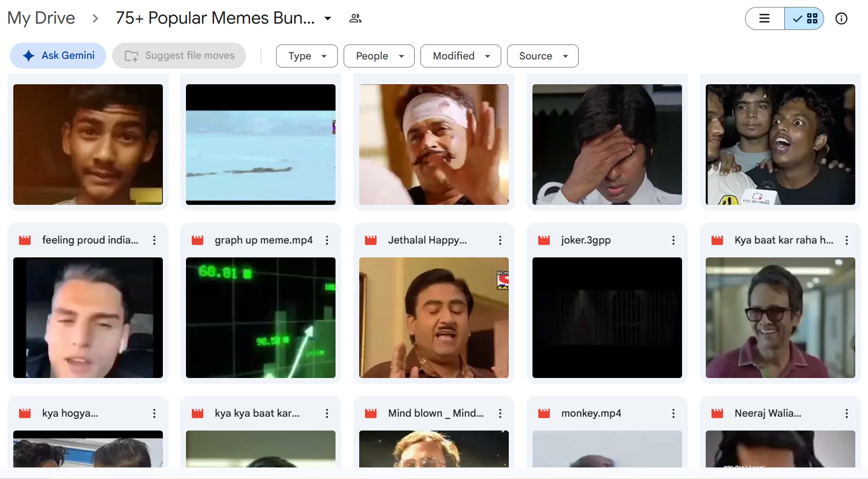Click the video icon beside Jethalal Happy
The image size is (868, 479).
(371, 240)
